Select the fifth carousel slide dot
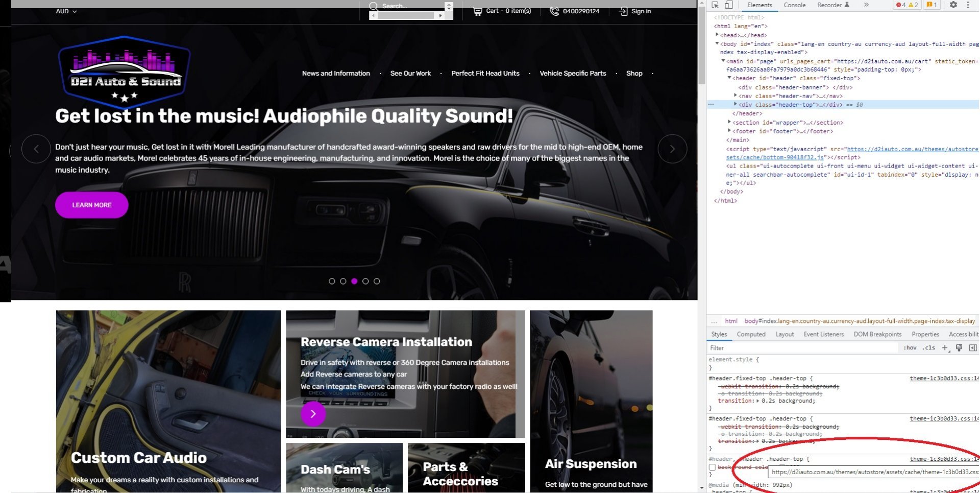 [x=377, y=281]
